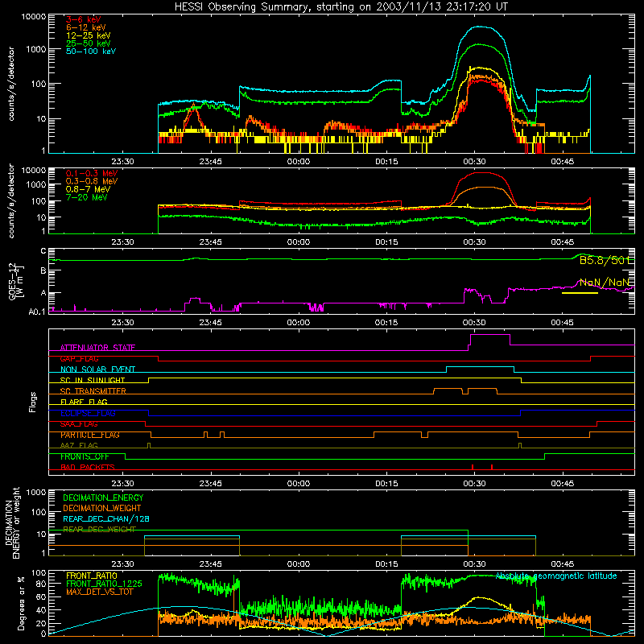644x644 pixels.
Task: Click the Flags axis title
Action: 33,402
